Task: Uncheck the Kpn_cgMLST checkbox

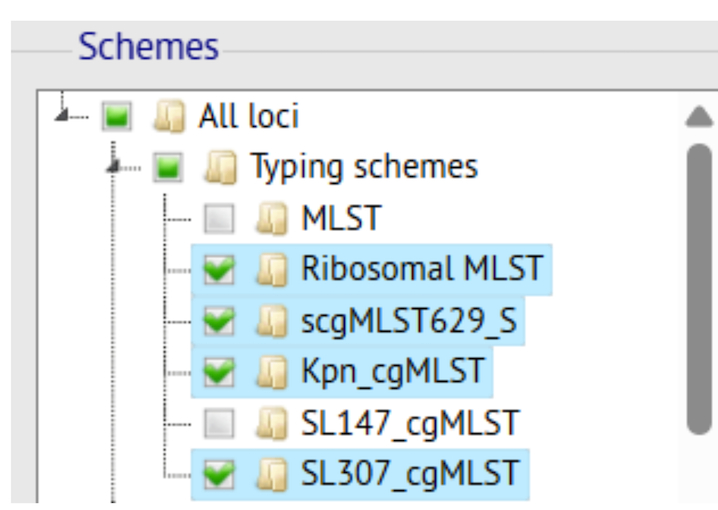Action: click(219, 371)
